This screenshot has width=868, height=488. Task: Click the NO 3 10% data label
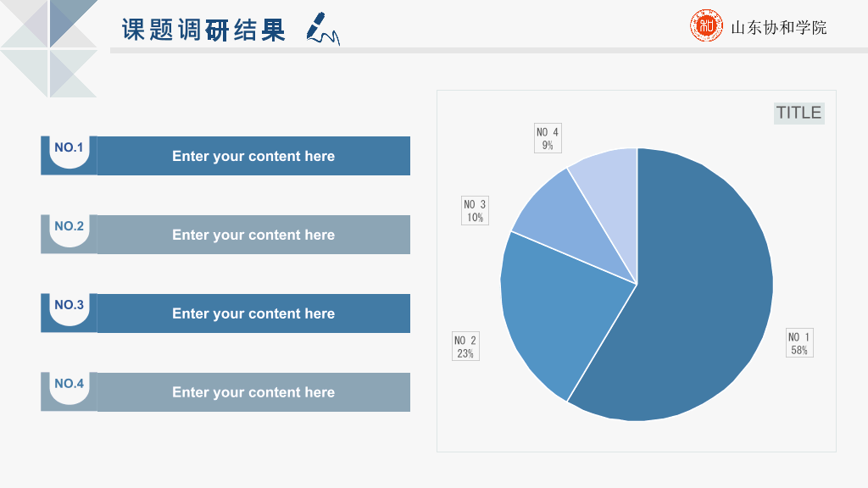click(x=475, y=210)
